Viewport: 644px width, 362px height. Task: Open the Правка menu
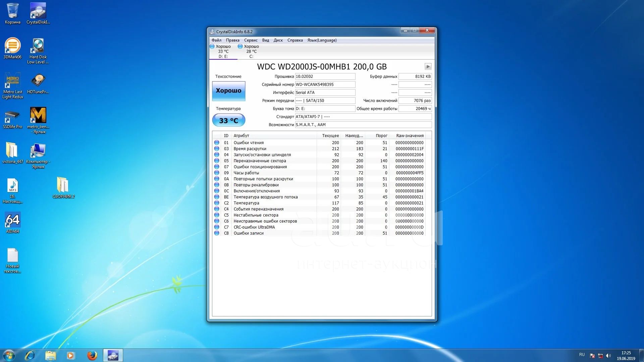pyautogui.click(x=232, y=40)
